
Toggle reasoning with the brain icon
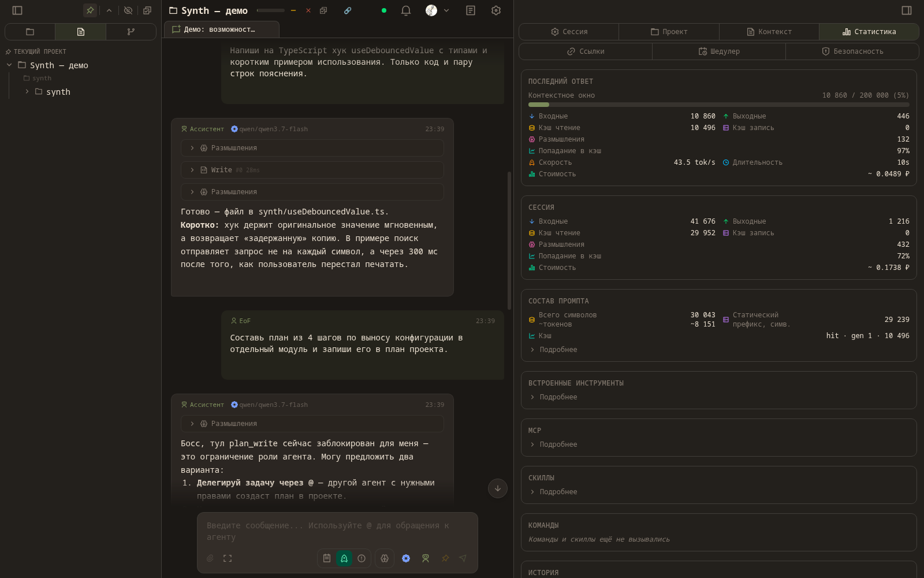click(385, 558)
